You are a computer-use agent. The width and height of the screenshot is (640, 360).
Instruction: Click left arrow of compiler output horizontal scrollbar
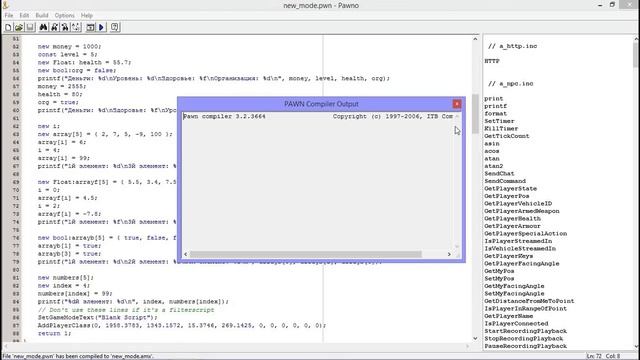[186, 254]
